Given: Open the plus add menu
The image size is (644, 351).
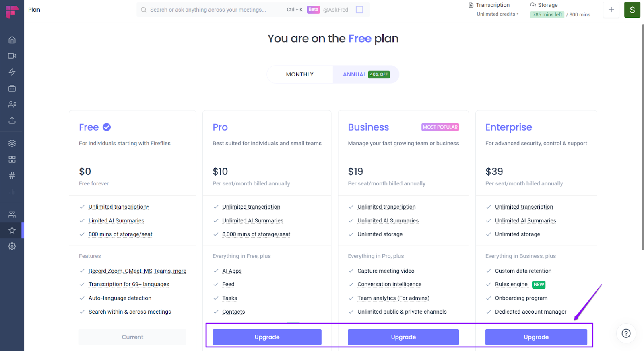Looking at the screenshot, I should pyautogui.click(x=611, y=10).
